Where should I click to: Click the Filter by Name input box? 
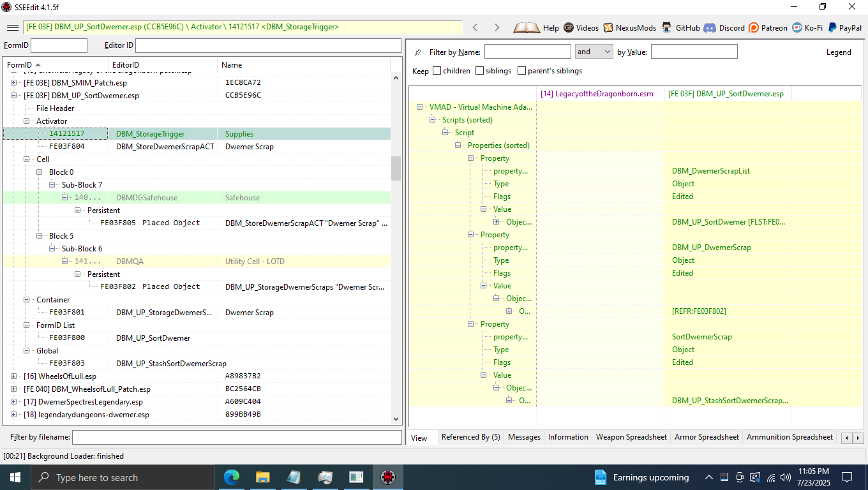point(527,52)
